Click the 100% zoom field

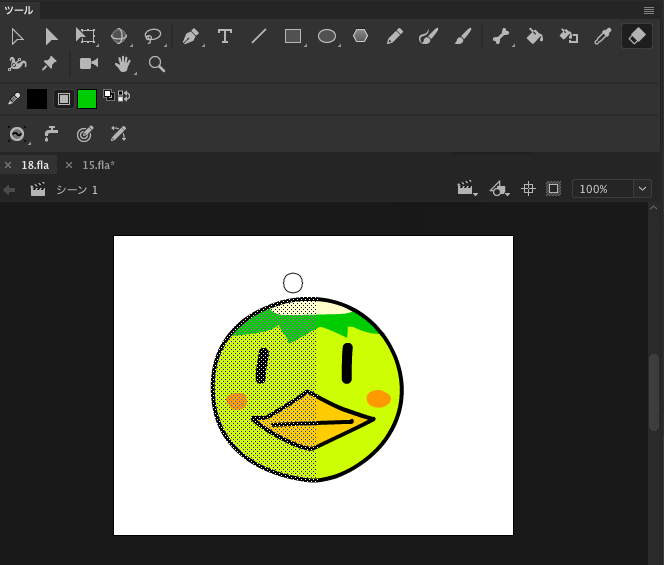point(603,189)
